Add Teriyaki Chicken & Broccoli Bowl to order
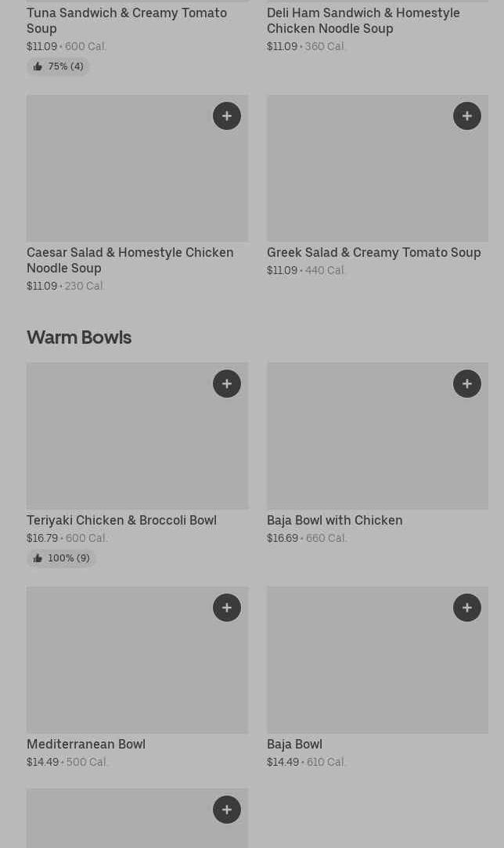 point(227,384)
